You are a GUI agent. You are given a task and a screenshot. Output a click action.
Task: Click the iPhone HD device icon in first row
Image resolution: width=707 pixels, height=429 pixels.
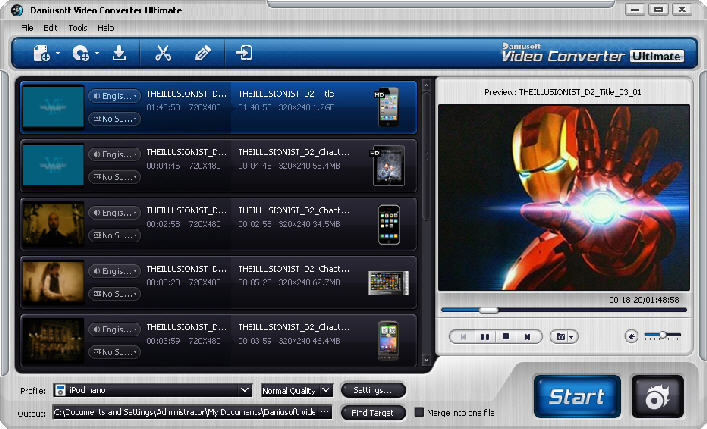pyautogui.click(x=388, y=107)
